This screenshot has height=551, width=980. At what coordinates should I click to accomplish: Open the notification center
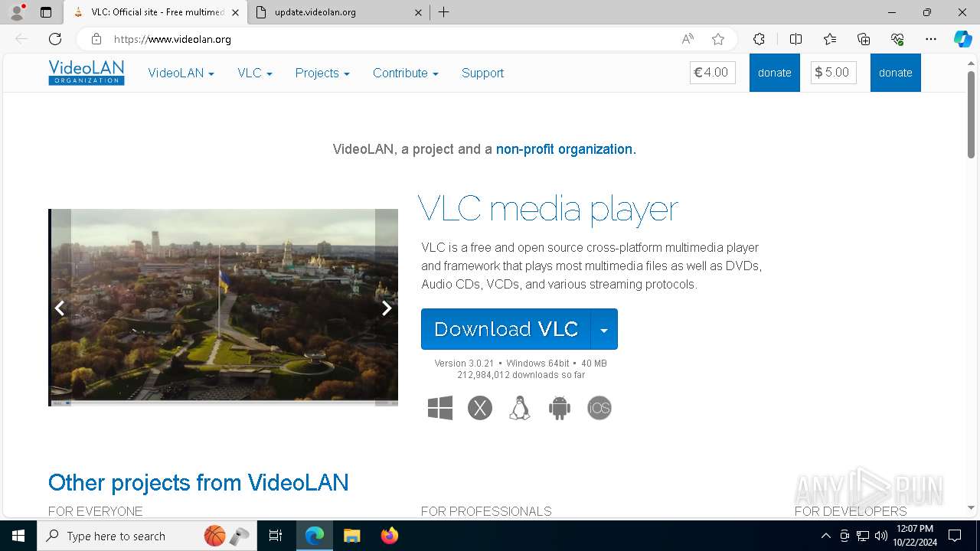pyautogui.click(x=955, y=536)
